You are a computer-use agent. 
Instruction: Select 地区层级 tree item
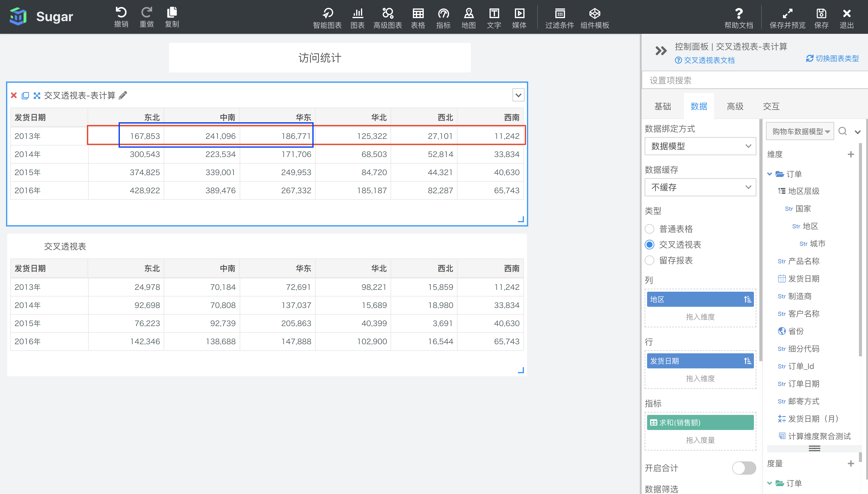click(799, 191)
